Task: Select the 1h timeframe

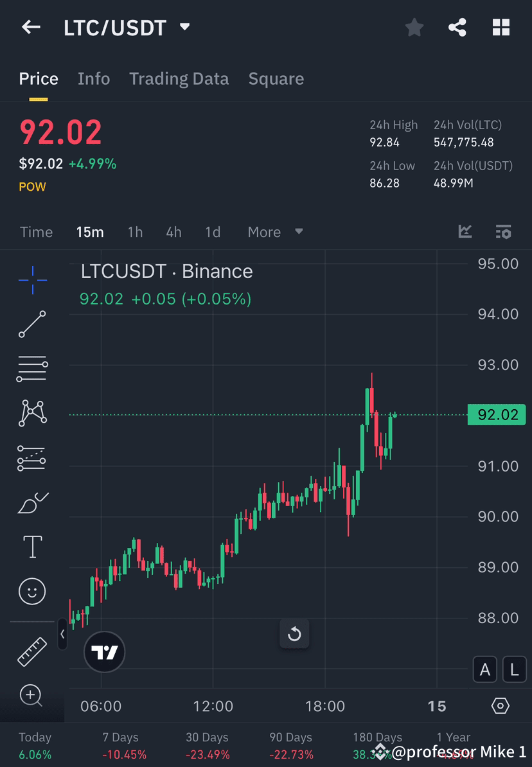Action: [135, 232]
